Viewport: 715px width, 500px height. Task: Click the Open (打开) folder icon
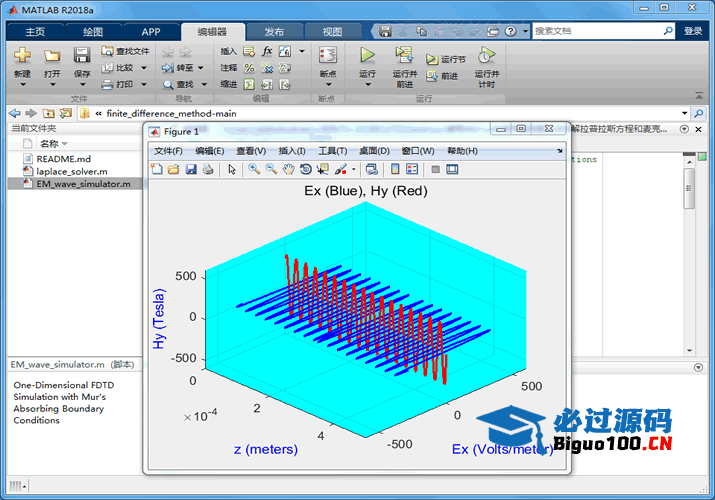52,56
